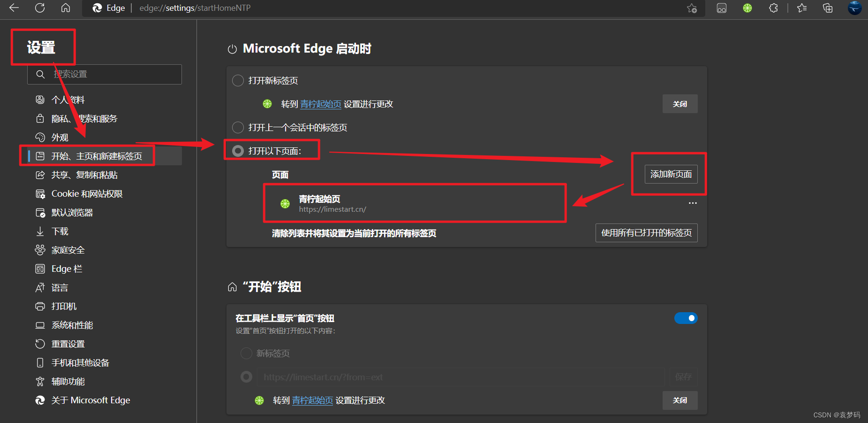Open the Favorites list icon

pyautogui.click(x=802, y=8)
